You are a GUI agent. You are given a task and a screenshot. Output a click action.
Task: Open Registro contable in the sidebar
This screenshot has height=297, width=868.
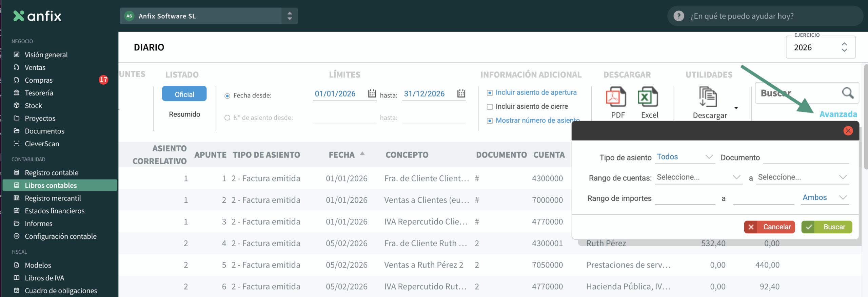pos(51,173)
